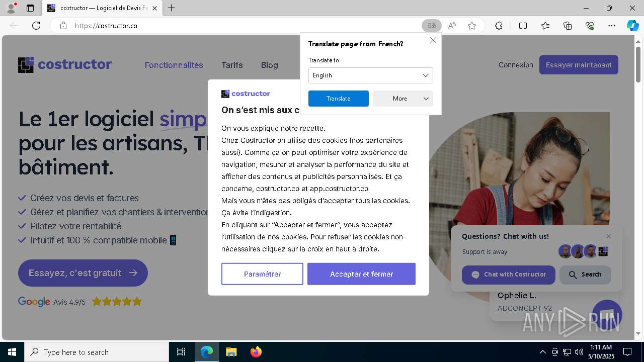644x362 pixels.
Task: Open the Windows Start menu
Action: point(12,352)
